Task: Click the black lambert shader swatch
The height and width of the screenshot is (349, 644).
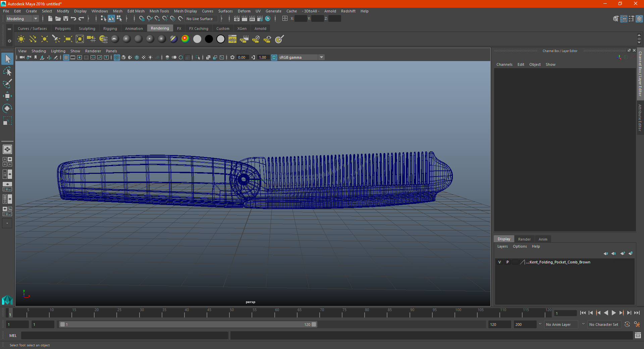Action: pos(209,39)
